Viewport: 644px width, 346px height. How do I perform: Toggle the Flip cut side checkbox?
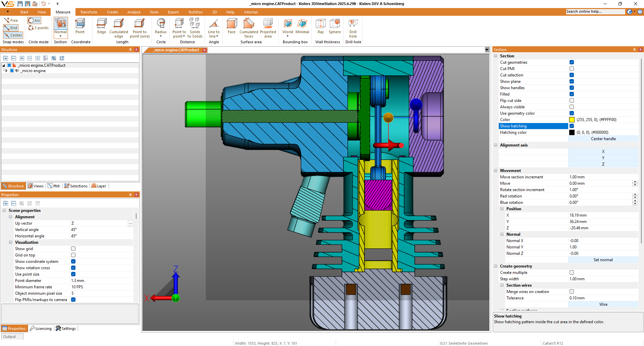[x=572, y=101]
